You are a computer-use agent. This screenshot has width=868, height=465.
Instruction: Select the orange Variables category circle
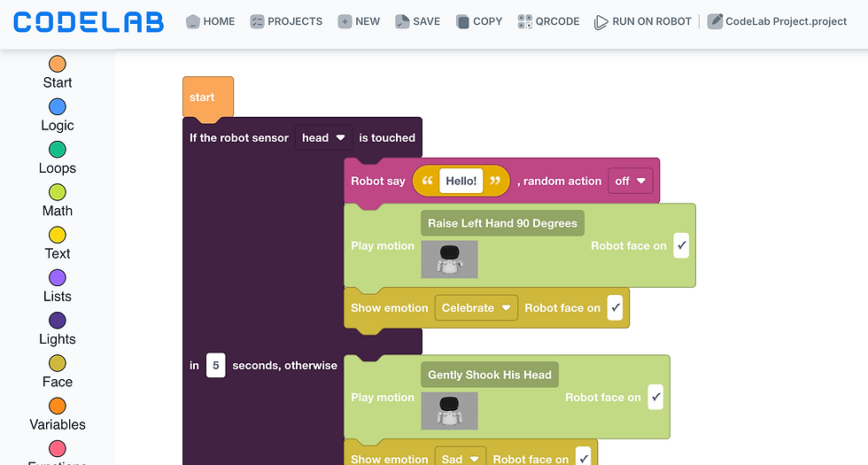[57, 406]
